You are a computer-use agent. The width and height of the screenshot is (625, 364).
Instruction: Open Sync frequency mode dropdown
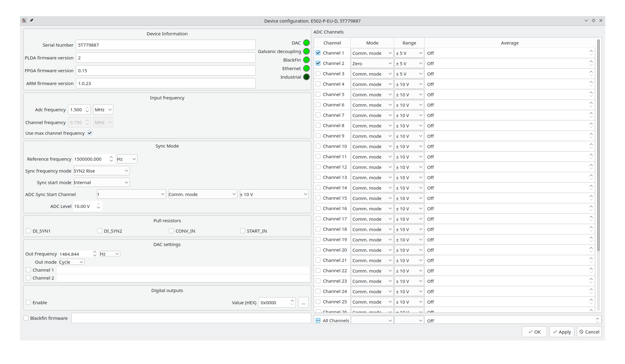[102, 171]
